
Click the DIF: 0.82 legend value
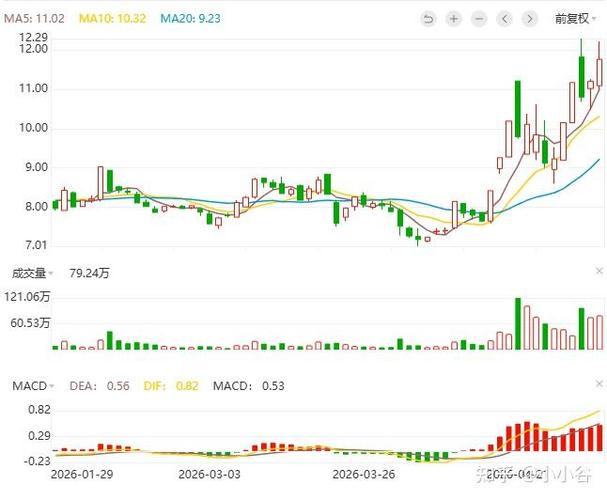[x=171, y=386]
